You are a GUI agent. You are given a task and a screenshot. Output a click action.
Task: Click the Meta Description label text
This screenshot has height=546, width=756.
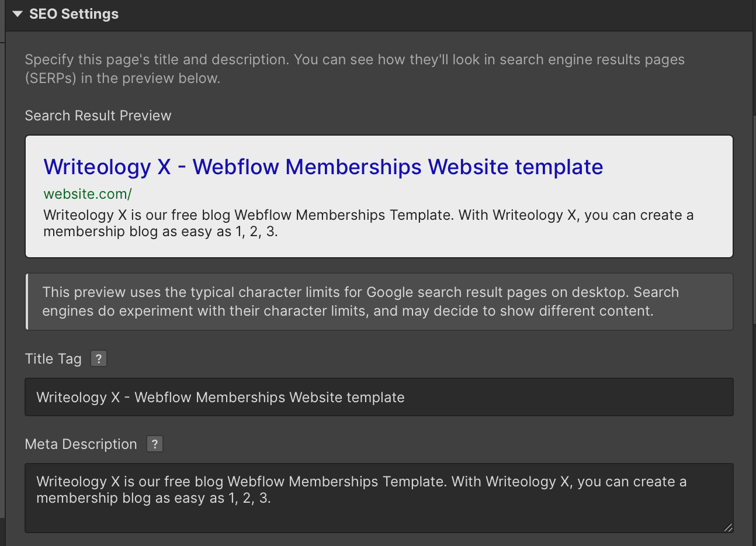81,444
